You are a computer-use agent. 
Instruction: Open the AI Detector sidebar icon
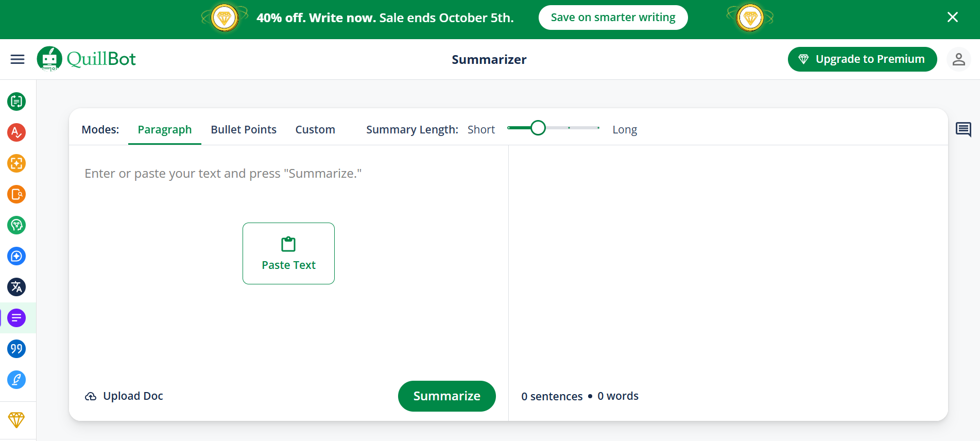16,163
